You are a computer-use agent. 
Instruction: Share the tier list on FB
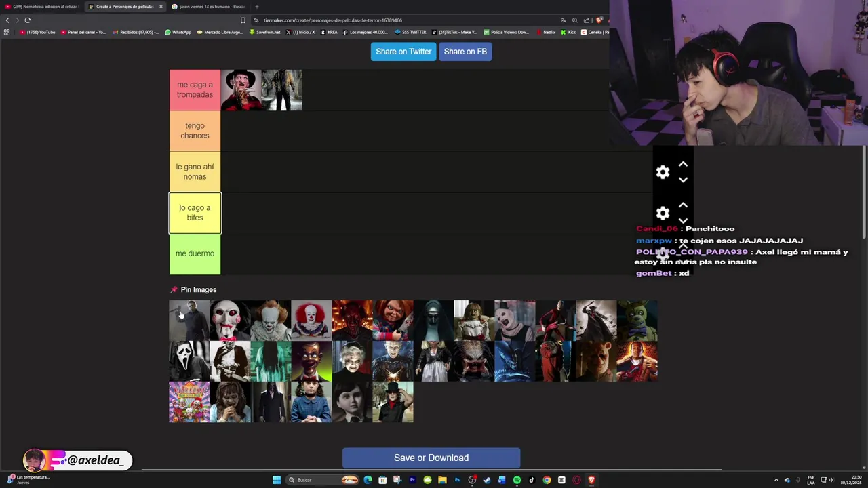point(465,52)
